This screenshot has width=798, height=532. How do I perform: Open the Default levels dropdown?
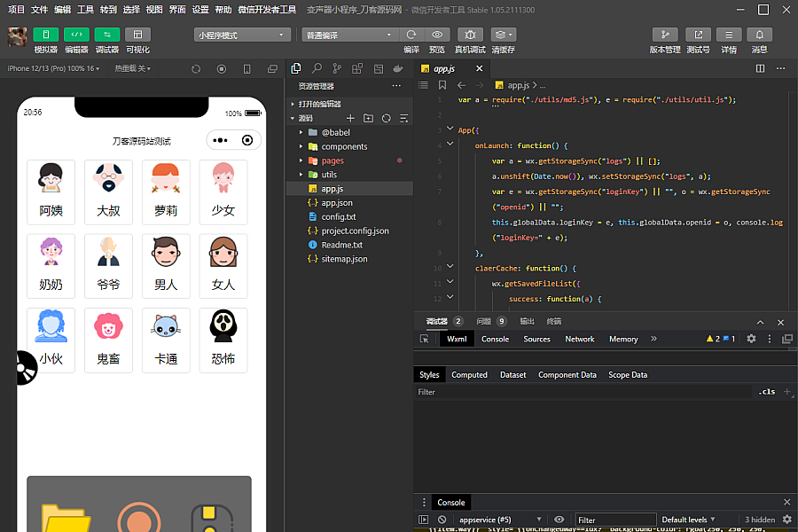[689, 520]
